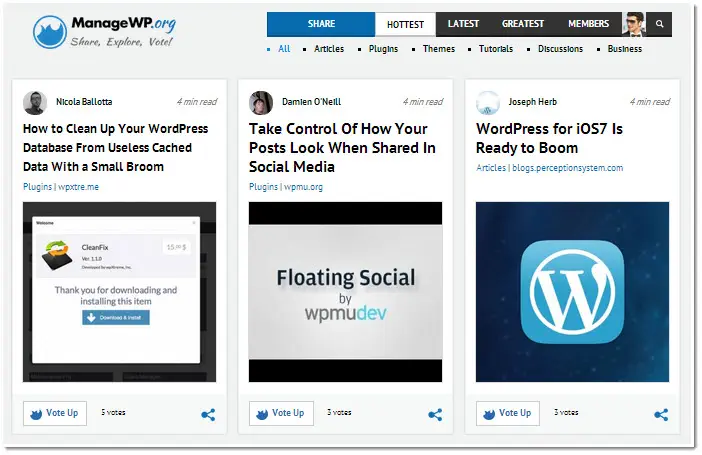Vote Up the Floating Social post
The width and height of the screenshot is (702, 455).
[x=281, y=413]
